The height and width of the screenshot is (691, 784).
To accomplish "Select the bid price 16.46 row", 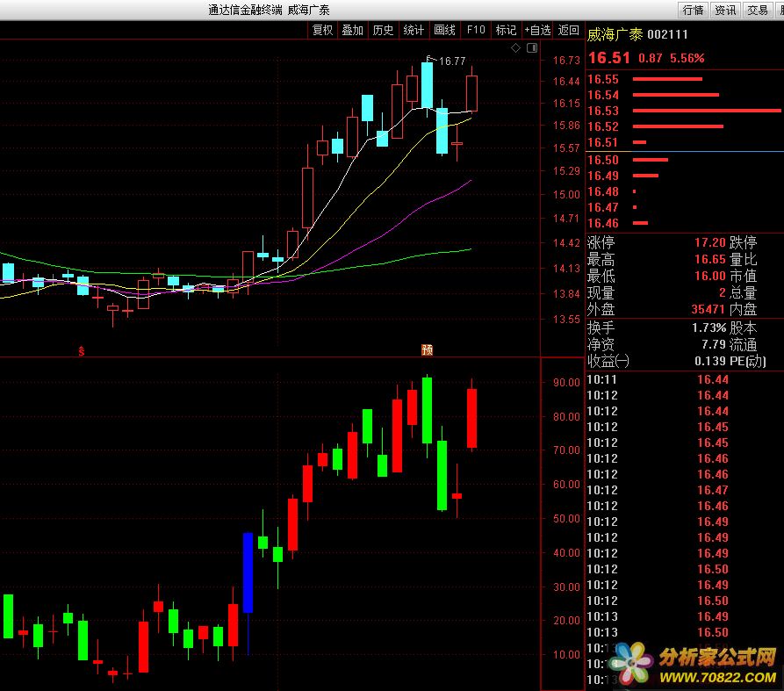I will coord(685,223).
